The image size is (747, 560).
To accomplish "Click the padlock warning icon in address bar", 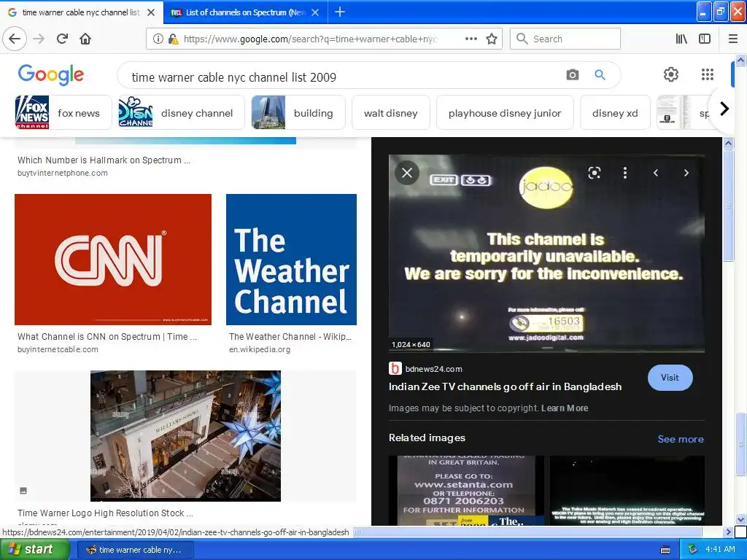I will (173, 39).
